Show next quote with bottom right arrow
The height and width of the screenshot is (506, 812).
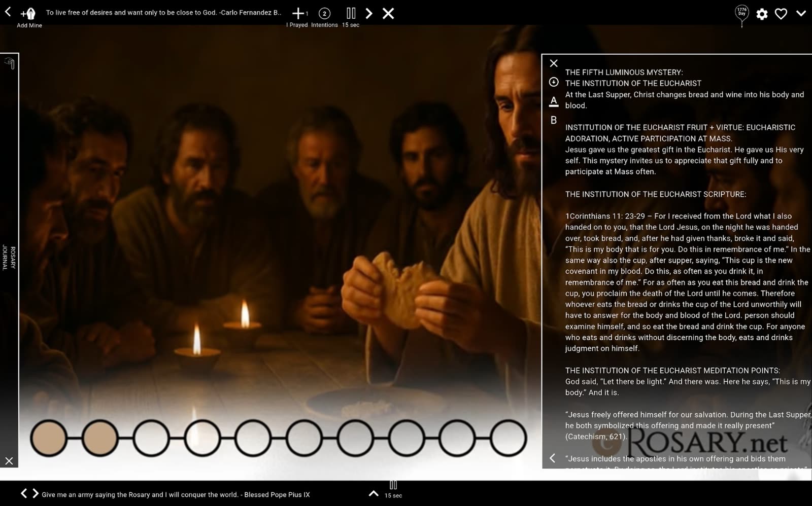tap(36, 493)
